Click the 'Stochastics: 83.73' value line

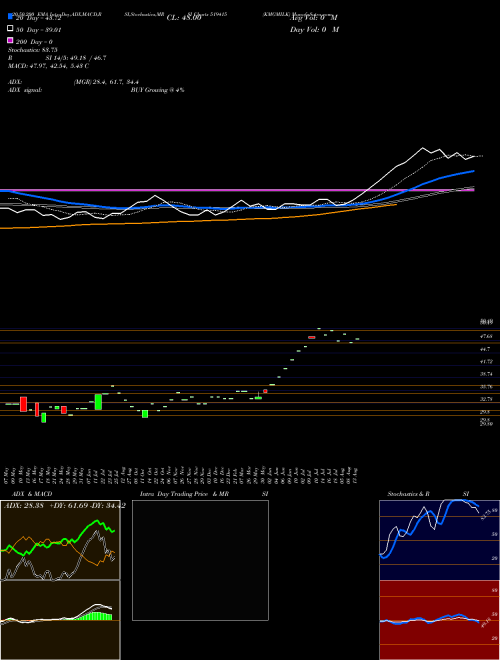[33, 50]
